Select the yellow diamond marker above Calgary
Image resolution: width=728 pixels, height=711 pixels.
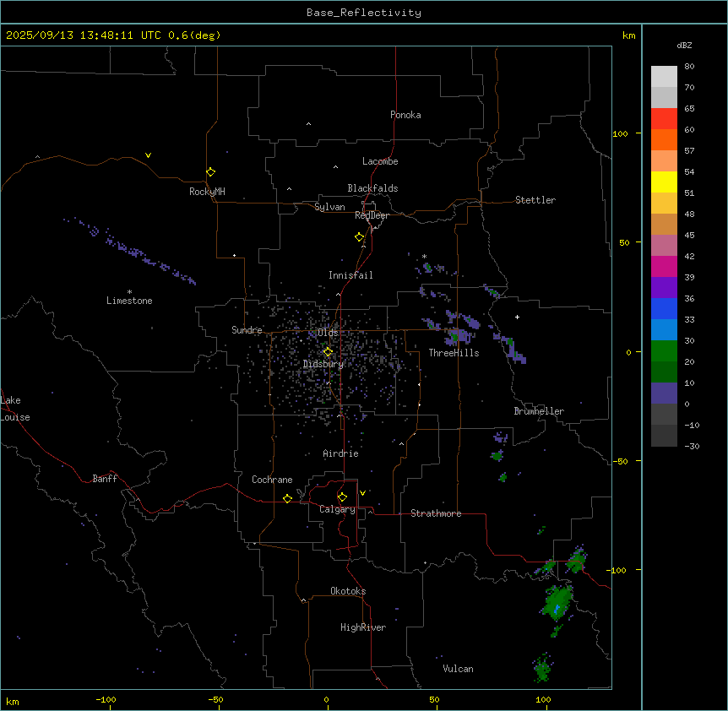pyautogui.click(x=342, y=497)
